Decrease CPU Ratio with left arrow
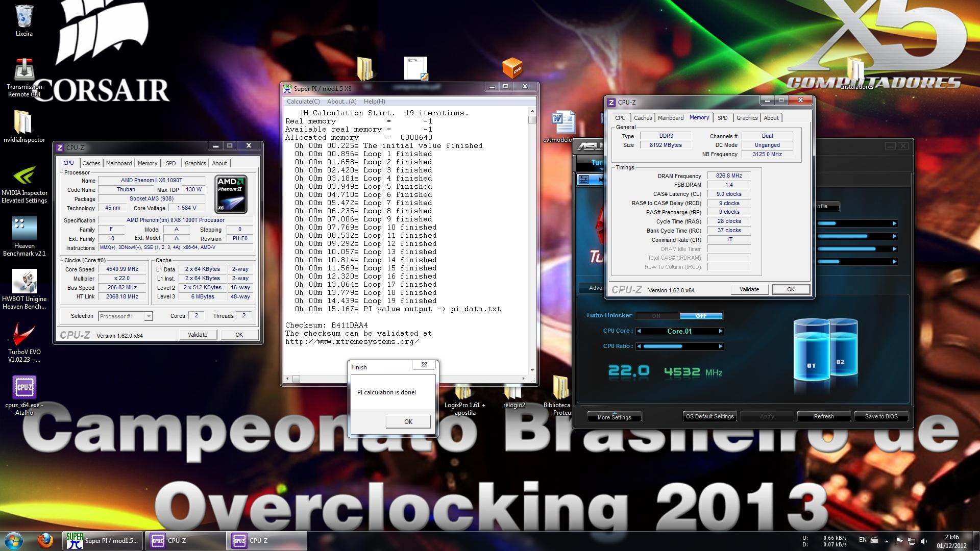The image size is (980, 551). 639,346
